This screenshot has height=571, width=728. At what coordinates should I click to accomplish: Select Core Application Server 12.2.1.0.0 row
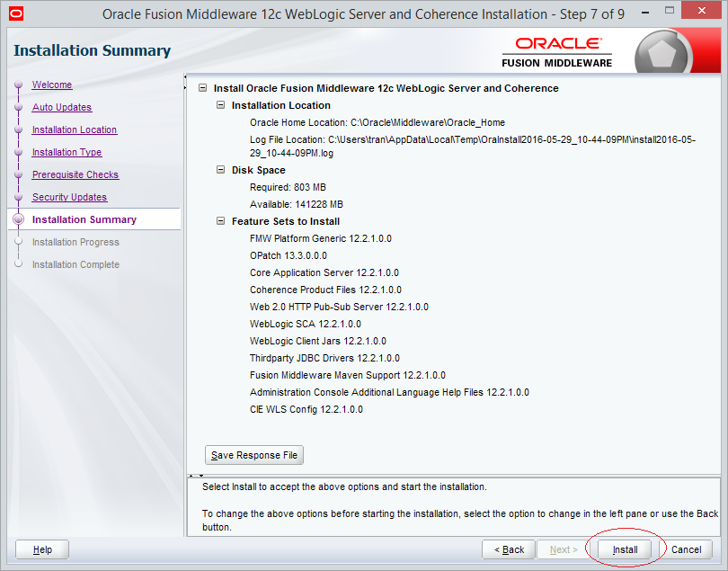(x=324, y=272)
